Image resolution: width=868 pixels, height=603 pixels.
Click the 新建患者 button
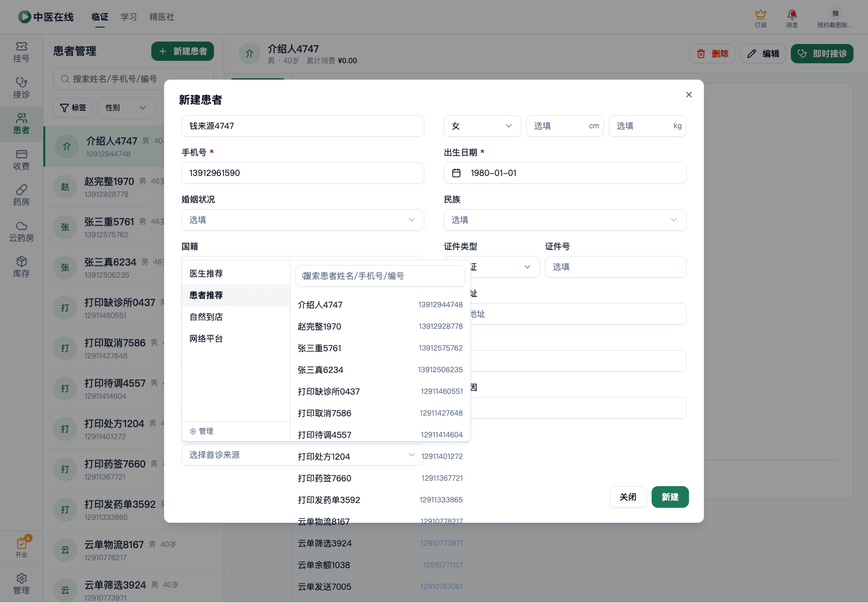point(183,51)
